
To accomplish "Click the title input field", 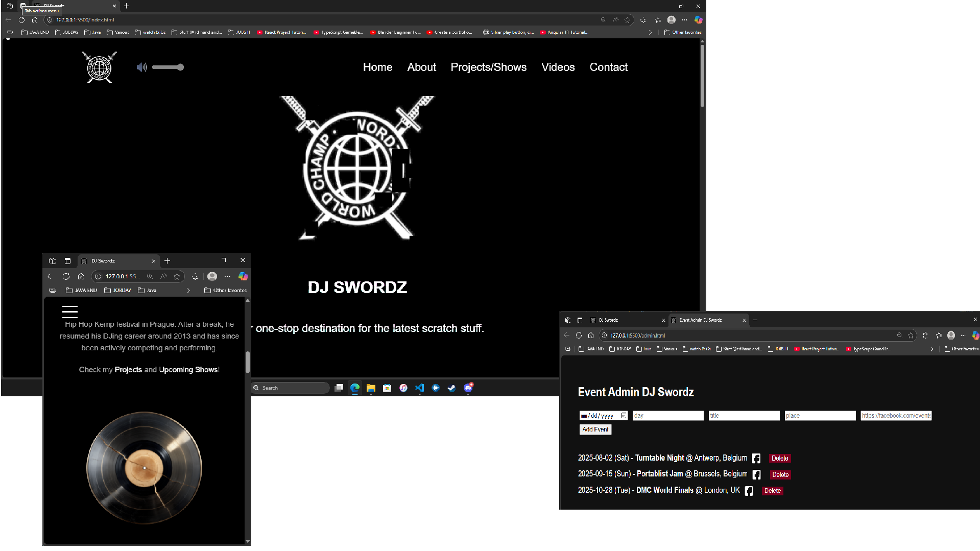I will (x=744, y=415).
